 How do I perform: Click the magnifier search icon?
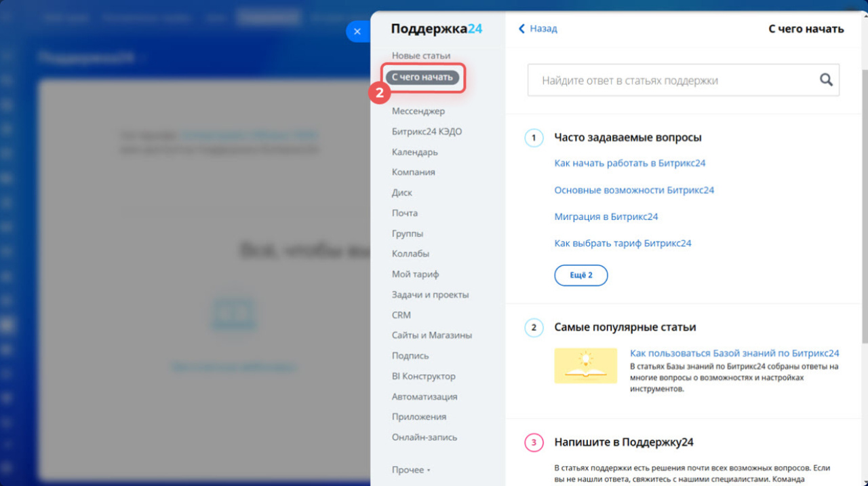click(826, 79)
